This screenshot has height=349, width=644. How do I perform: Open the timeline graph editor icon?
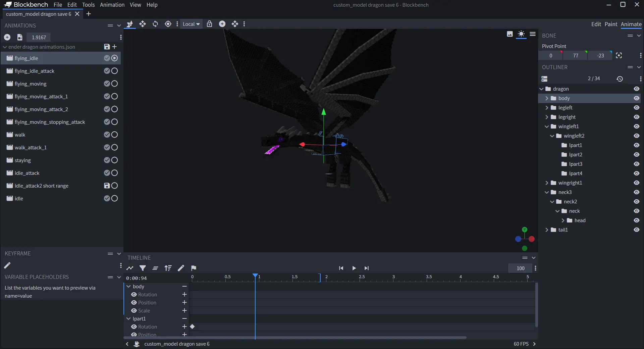(x=130, y=268)
